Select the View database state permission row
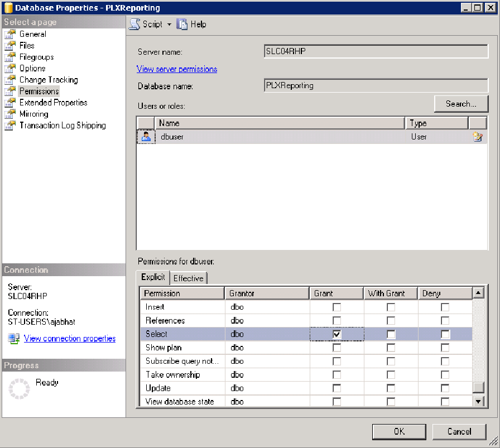Image resolution: width=500 pixels, height=448 pixels. [x=306, y=401]
